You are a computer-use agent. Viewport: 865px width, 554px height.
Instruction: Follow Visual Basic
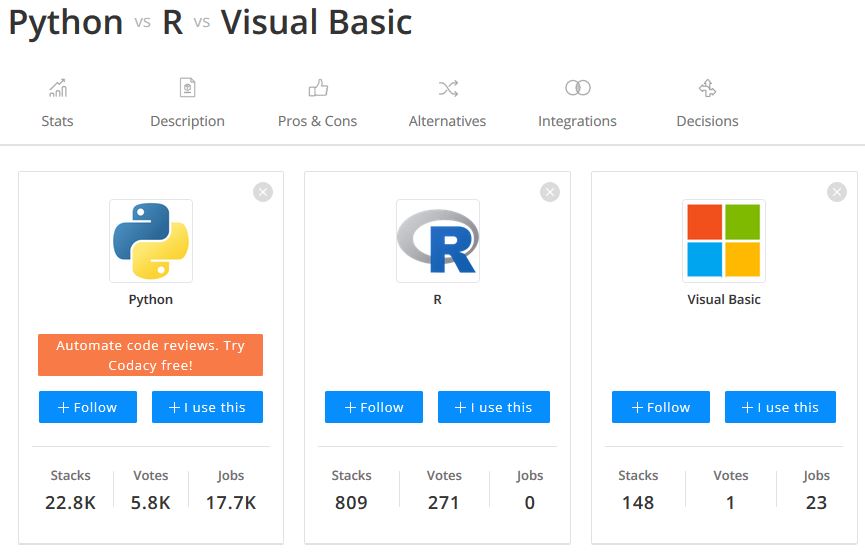(x=661, y=407)
